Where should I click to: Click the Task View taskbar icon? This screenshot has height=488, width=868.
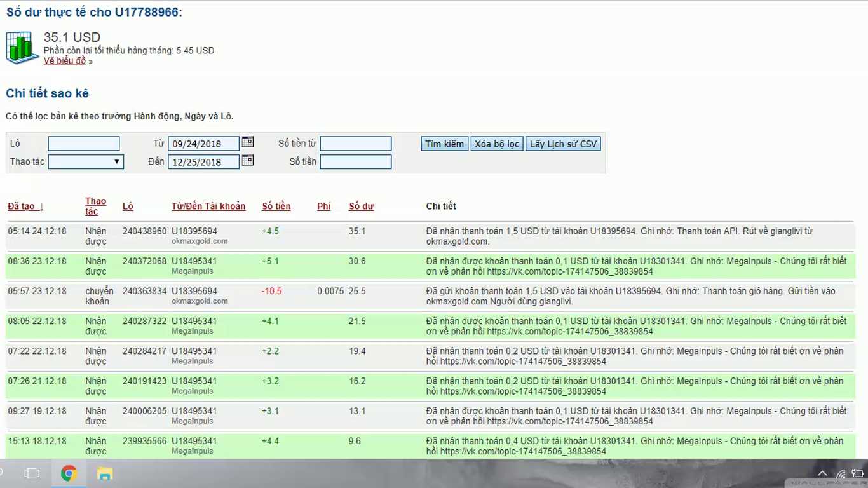coord(32,473)
